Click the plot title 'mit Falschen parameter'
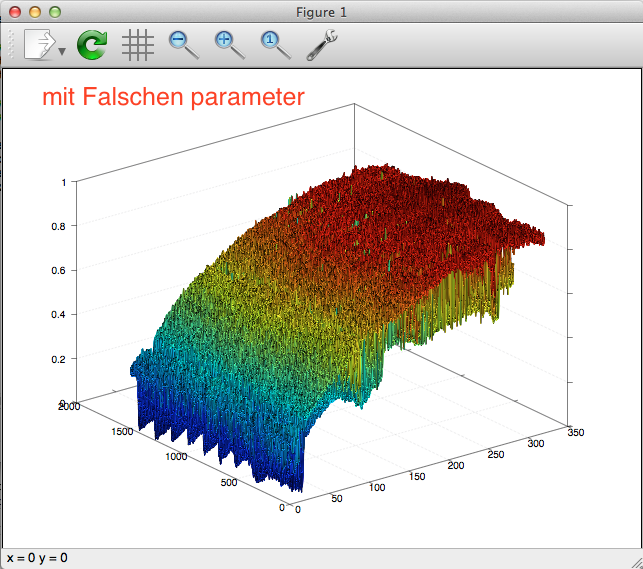Screen dimensions: 643x569 coord(173,97)
